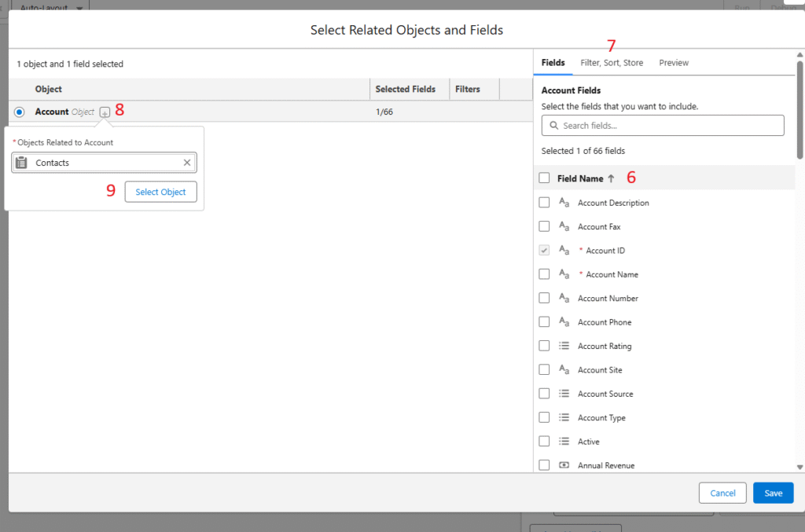This screenshot has width=805, height=532.
Task: Check the Account Number field
Action: tap(544, 298)
